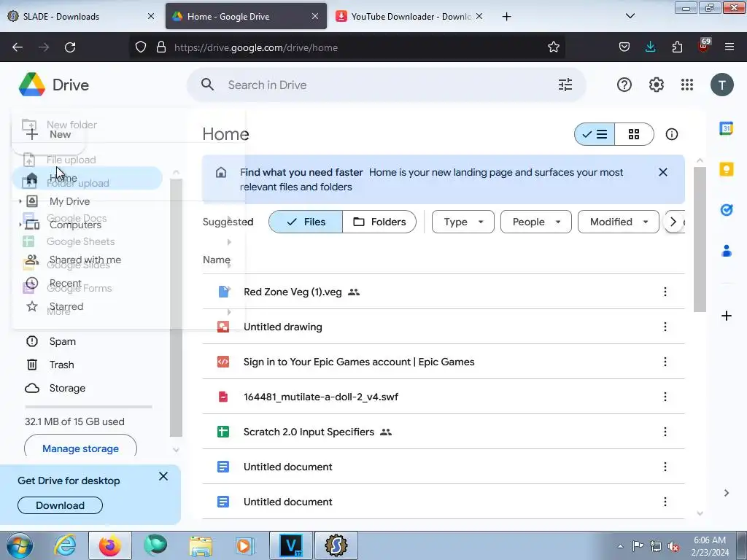Show details info panel
Screen dimensions: 747x560
pyautogui.click(x=672, y=134)
